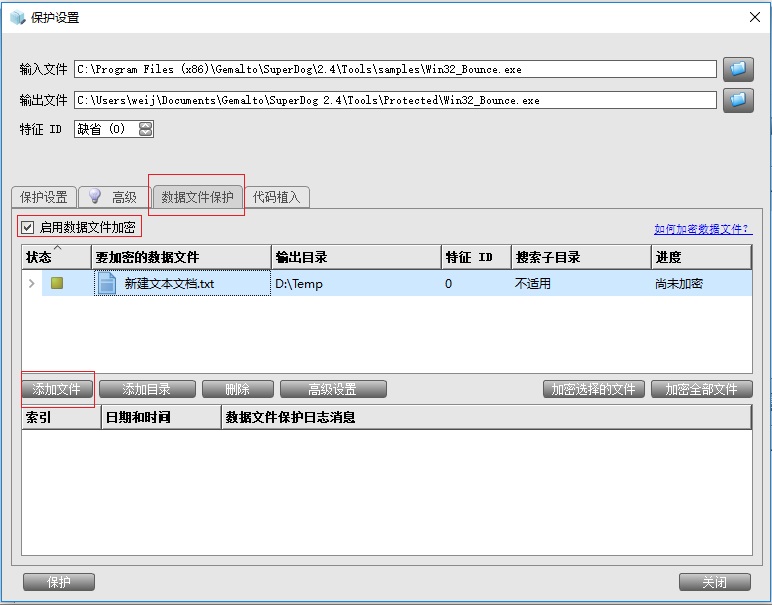Click the 加密全部文件 button
Screen dimensions: 772x605
(x=701, y=389)
